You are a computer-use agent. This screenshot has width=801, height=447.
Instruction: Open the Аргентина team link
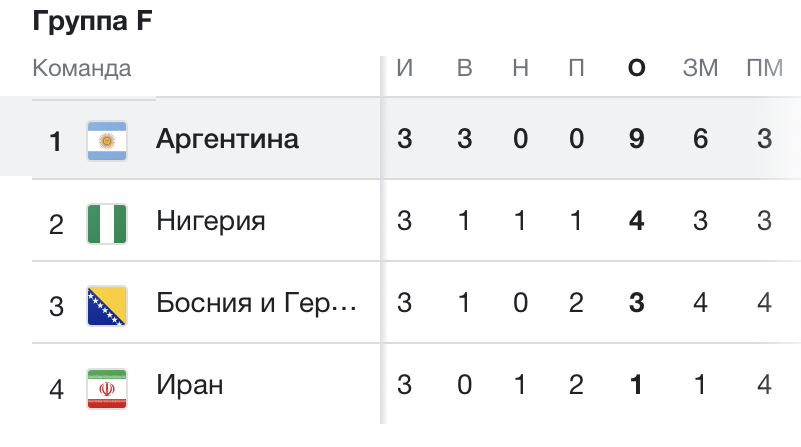(227, 139)
